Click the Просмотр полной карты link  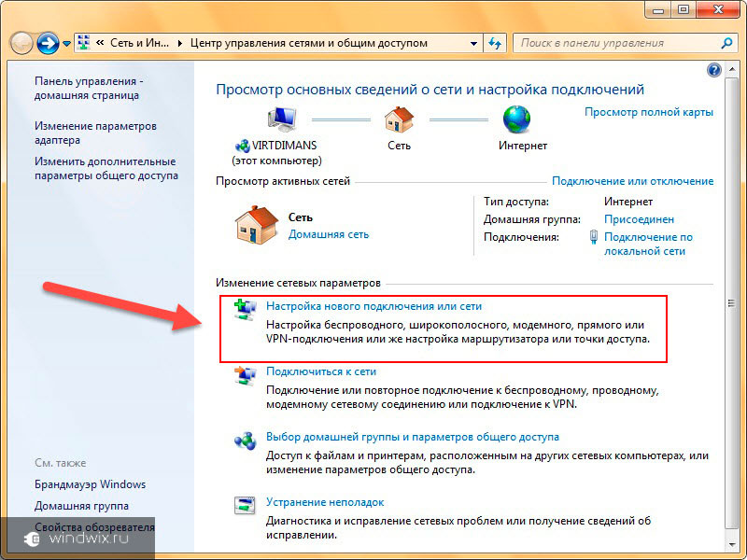pos(648,112)
